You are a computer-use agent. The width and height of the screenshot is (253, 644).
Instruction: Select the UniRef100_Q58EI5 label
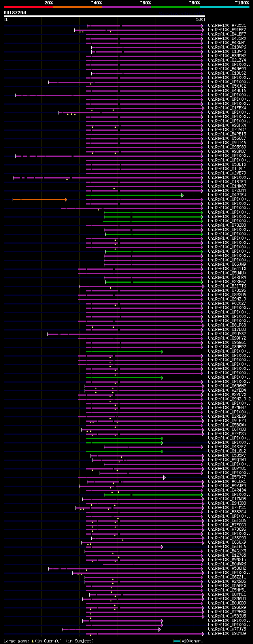click(227, 165)
